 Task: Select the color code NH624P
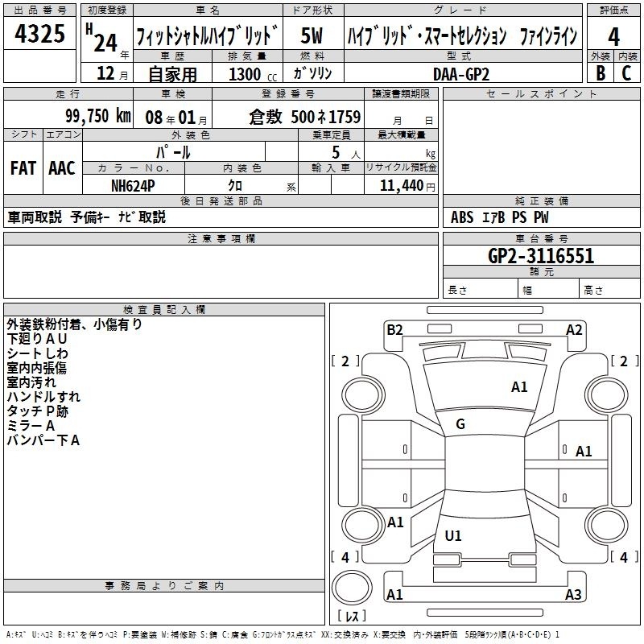pos(133,184)
